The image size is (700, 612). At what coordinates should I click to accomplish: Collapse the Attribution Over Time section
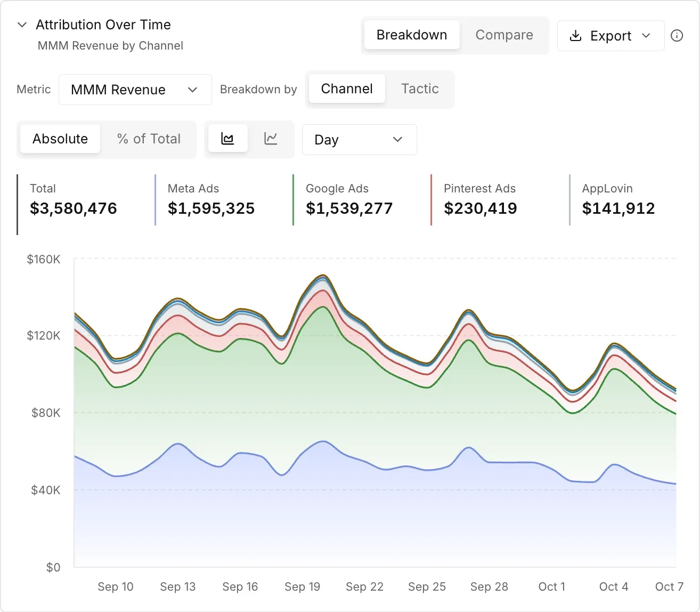tap(22, 25)
